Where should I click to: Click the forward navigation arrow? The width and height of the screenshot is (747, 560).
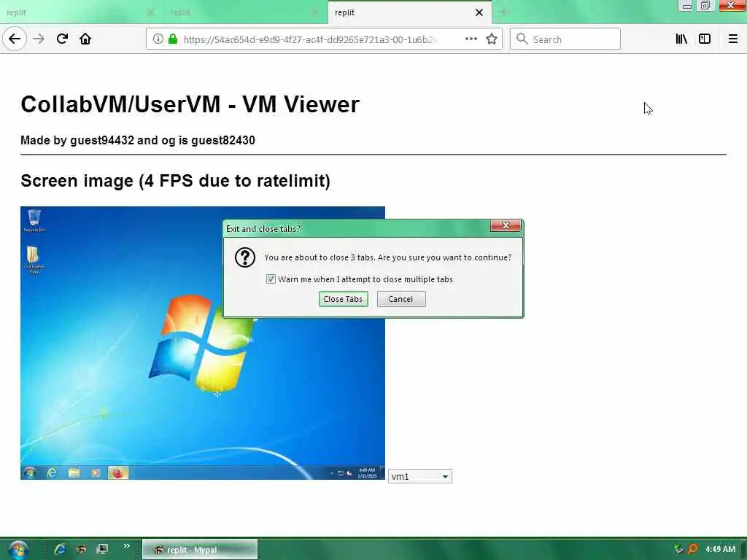39,39
